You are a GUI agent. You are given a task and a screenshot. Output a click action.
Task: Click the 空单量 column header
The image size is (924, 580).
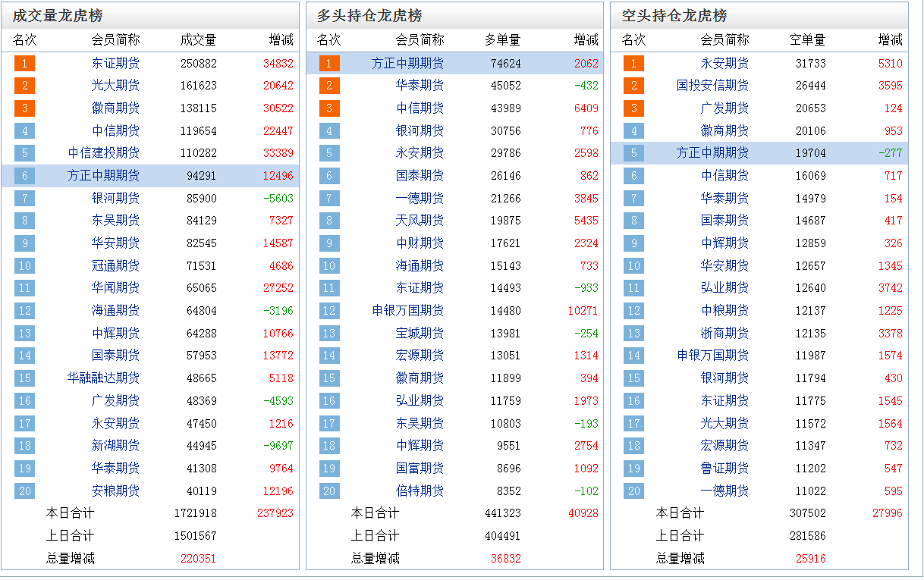[808, 40]
